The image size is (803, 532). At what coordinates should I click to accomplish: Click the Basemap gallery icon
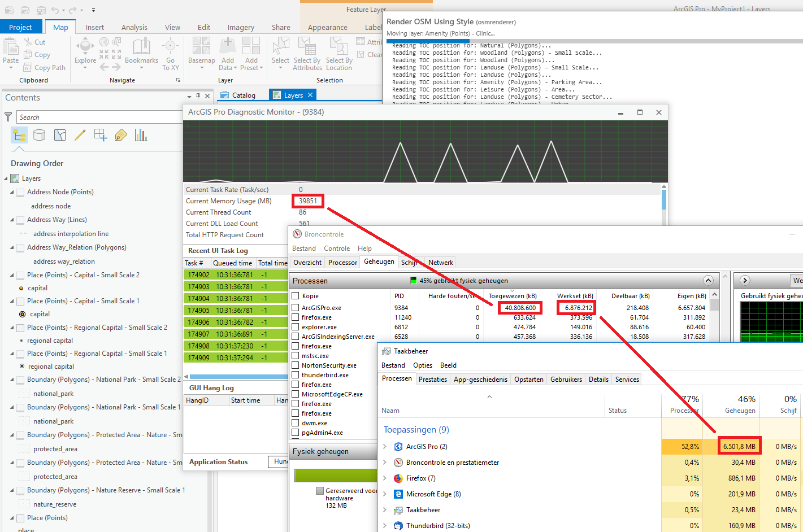201,46
